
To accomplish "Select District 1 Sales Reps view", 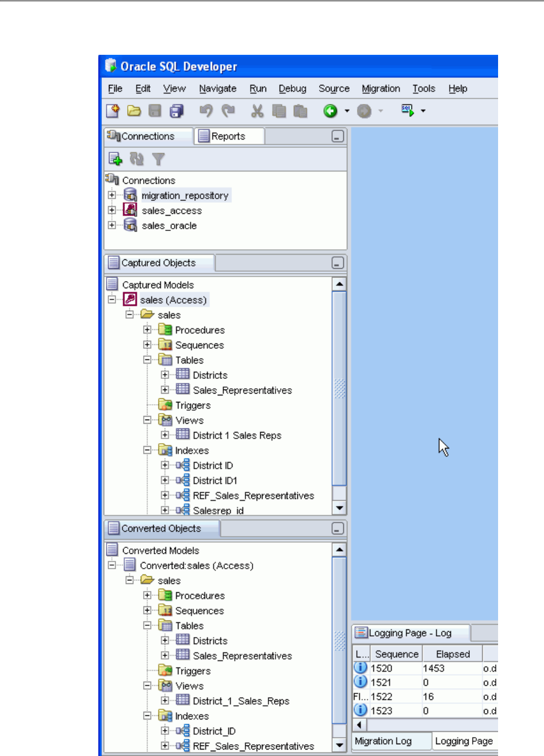I will click(x=237, y=435).
